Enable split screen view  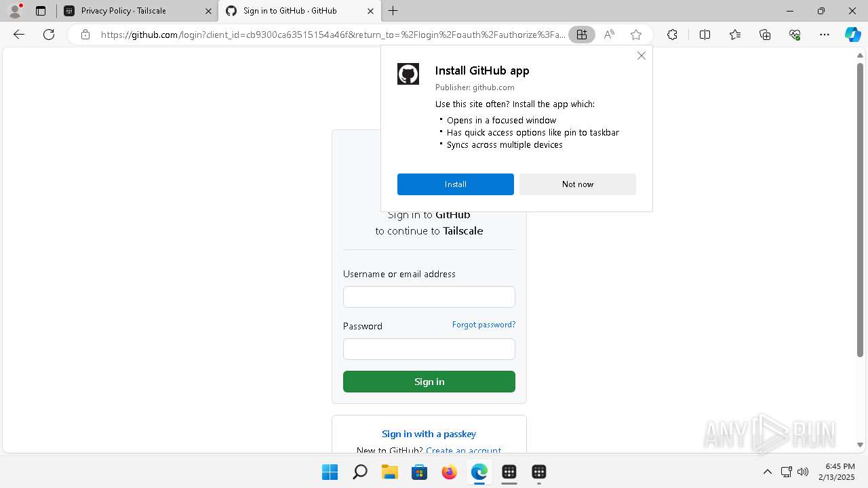coord(705,35)
